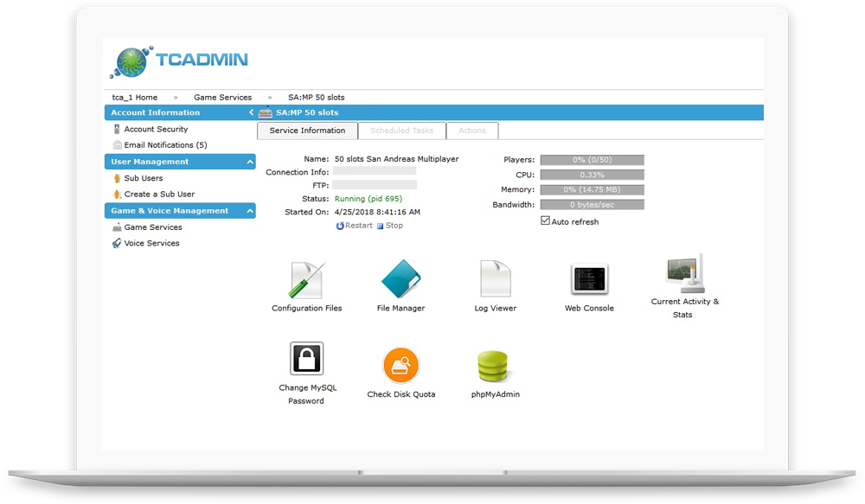Screen dimensions: 865x504
Task: Open Email Notifications (5) link
Action: [165, 145]
